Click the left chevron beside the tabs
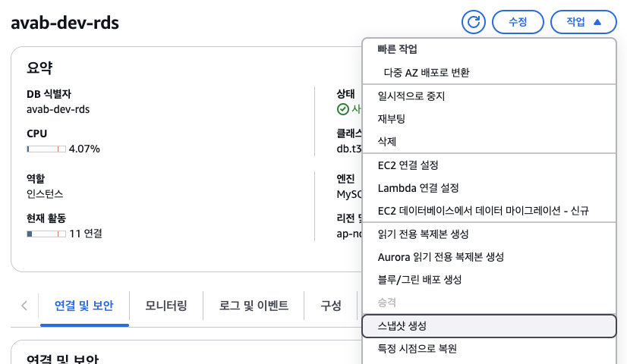Image resolution: width=627 pixels, height=364 pixels. click(x=24, y=306)
